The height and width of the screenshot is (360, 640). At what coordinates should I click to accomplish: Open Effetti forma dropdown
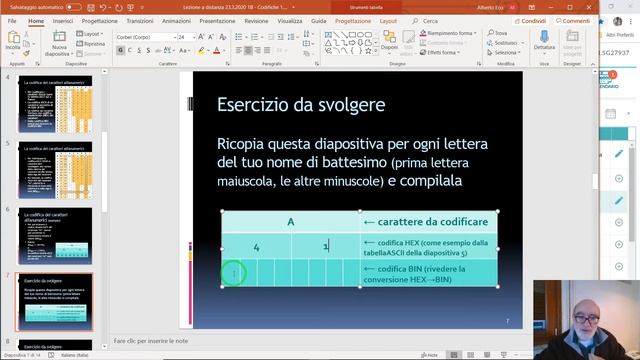click(440, 53)
